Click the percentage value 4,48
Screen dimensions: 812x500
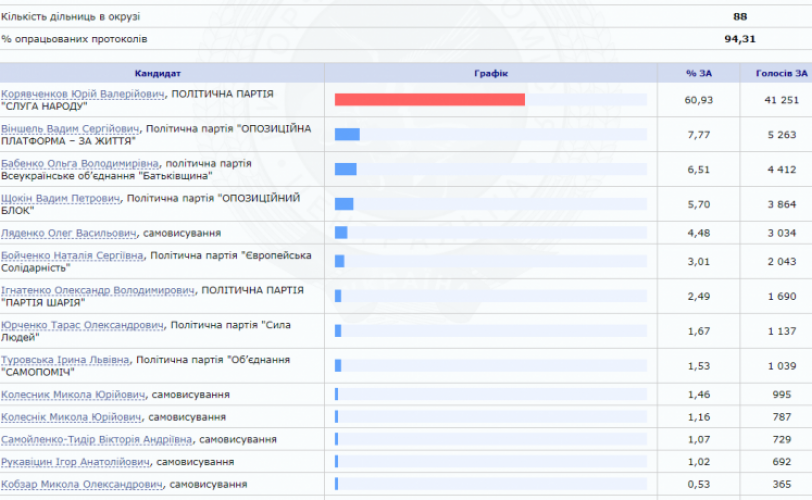(x=699, y=233)
